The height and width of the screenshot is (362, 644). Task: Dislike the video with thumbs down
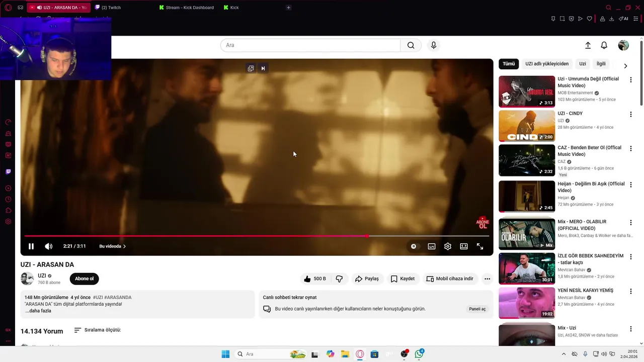pos(340,279)
